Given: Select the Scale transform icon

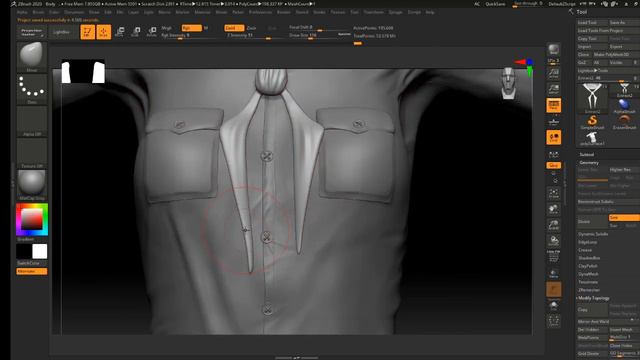Looking at the screenshot, I should coord(136,32).
